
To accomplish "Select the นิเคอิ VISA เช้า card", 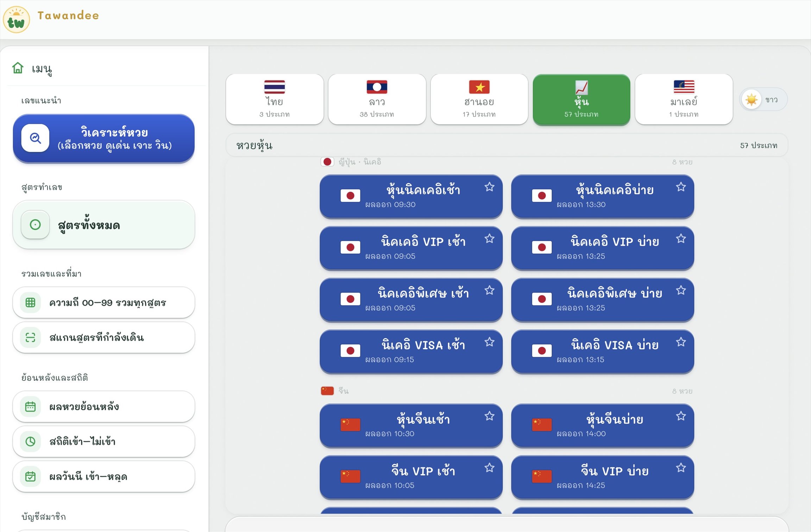I will pyautogui.click(x=411, y=351).
